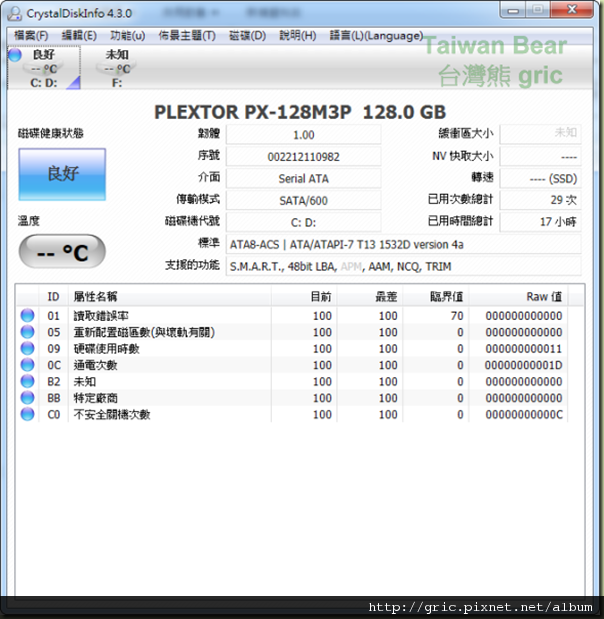Click the status orb for attribute C0
Screen dimensions: 604x619
click(x=27, y=414)
